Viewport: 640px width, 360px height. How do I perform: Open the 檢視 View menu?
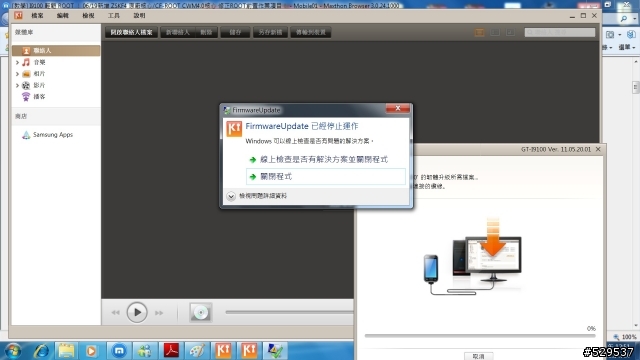pyautogui.click(x=88, y=16)
